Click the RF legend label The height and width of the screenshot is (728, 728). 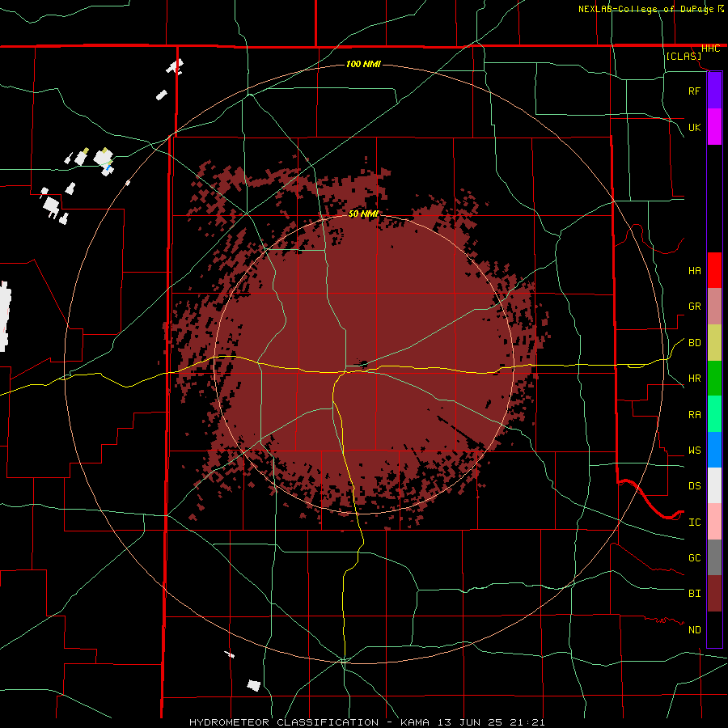click(x=694, y=91)
